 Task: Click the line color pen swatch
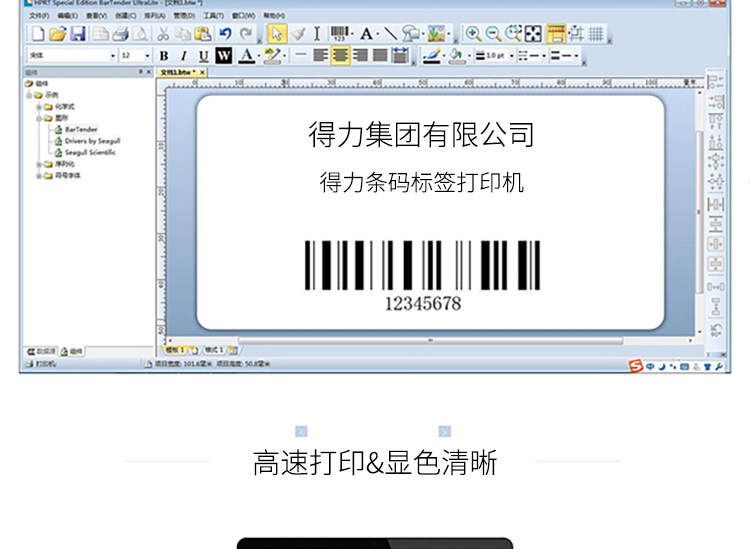coord(431,56)
